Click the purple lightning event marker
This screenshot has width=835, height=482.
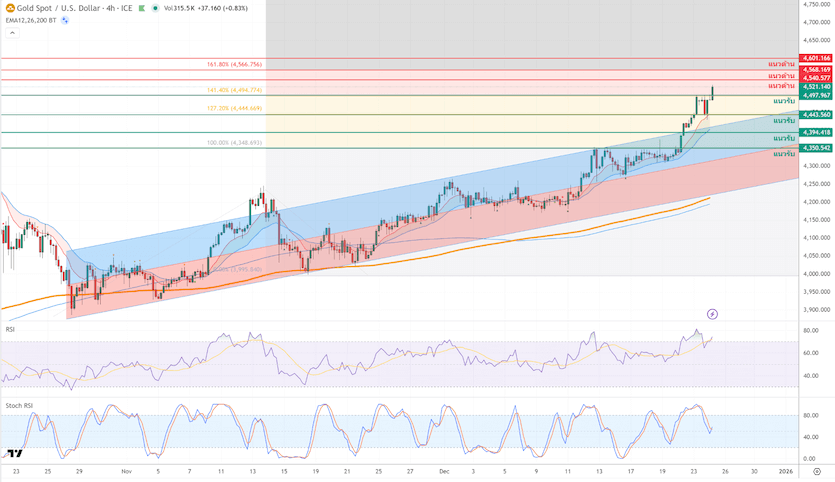tap(712, 314)
